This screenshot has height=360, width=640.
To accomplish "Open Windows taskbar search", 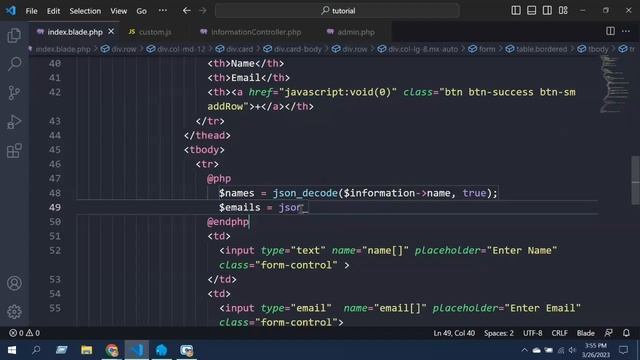I will (x=36, y=350).
